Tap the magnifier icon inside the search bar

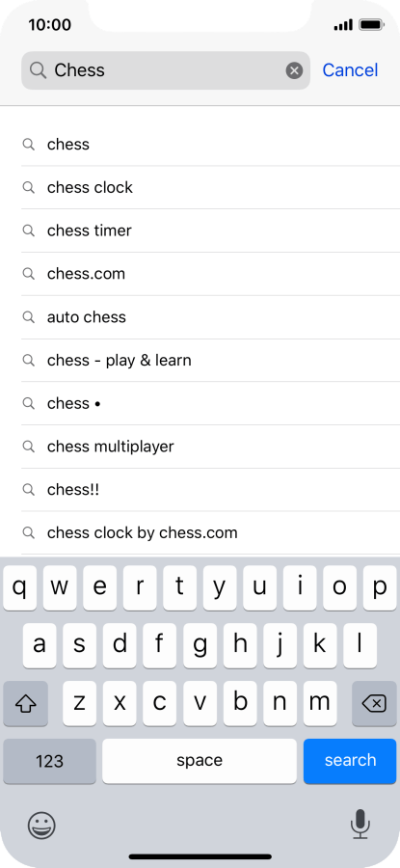(x=38, y=70)
